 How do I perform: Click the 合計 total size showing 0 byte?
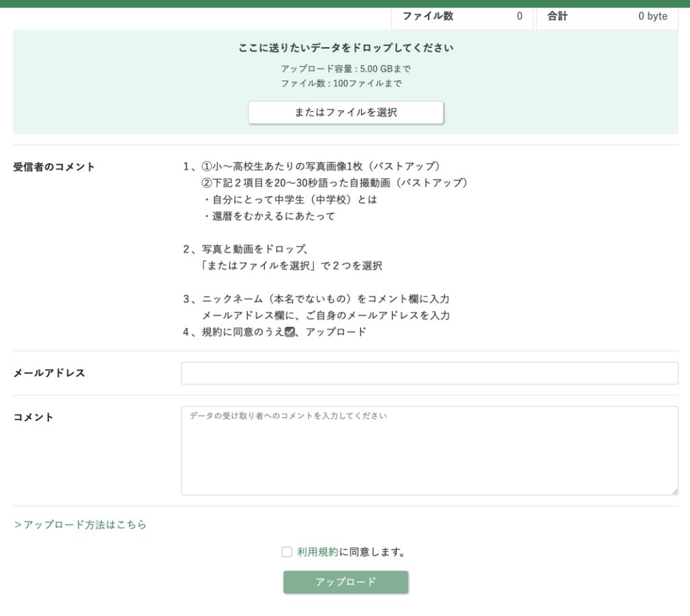[x=652, y=16]
